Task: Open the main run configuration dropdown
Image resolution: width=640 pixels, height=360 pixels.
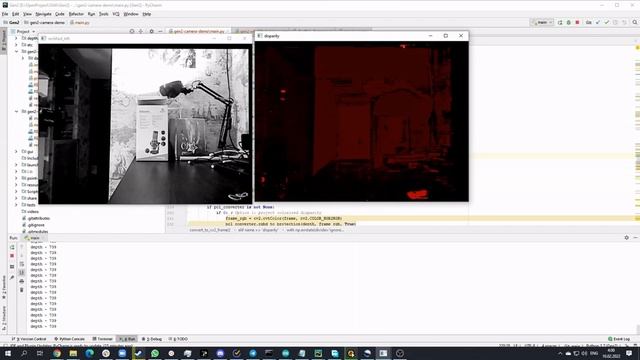Action: point(542,22)
